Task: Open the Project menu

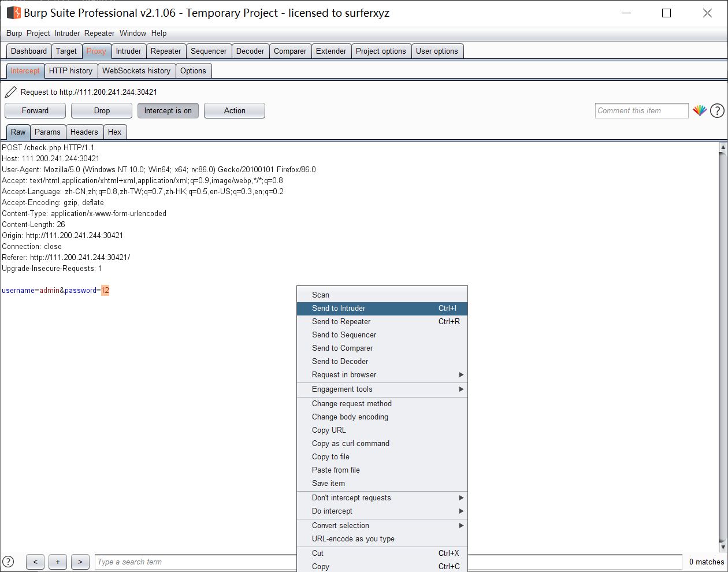Action: click(38, 33)
